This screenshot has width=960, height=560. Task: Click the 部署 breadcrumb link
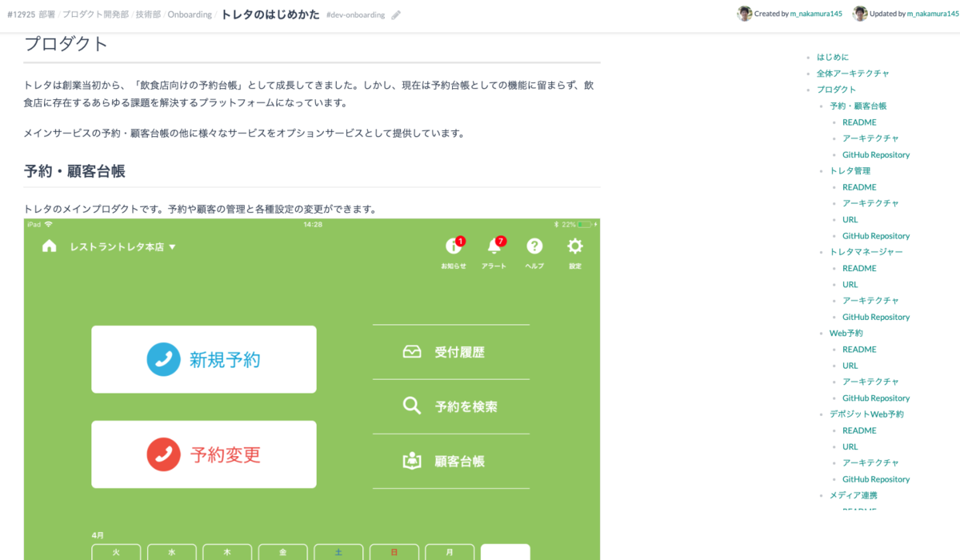47,14
